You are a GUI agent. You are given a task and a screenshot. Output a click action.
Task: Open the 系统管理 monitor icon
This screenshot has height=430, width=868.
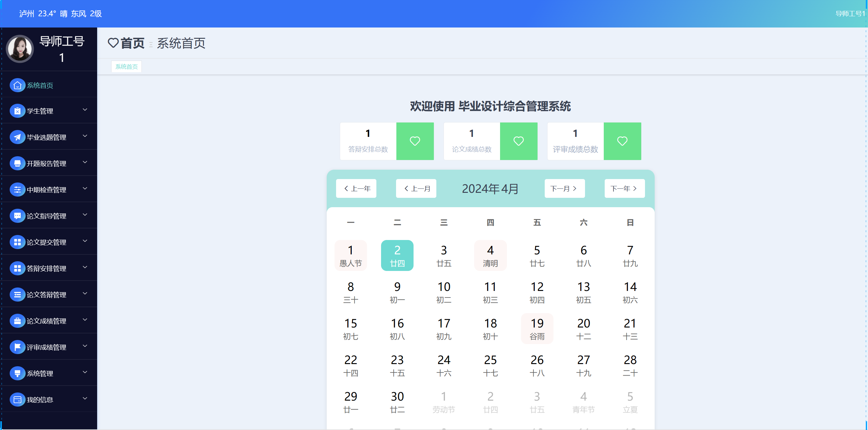pos(17,373)
